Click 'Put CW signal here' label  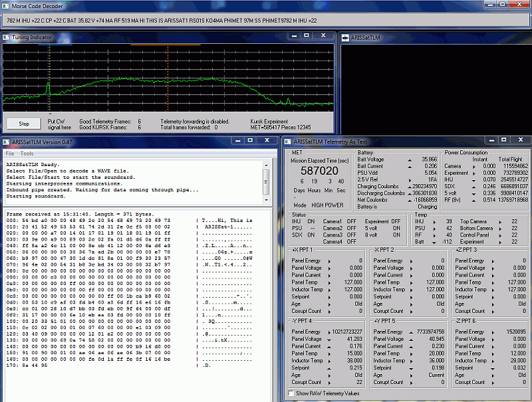(59, 124)
